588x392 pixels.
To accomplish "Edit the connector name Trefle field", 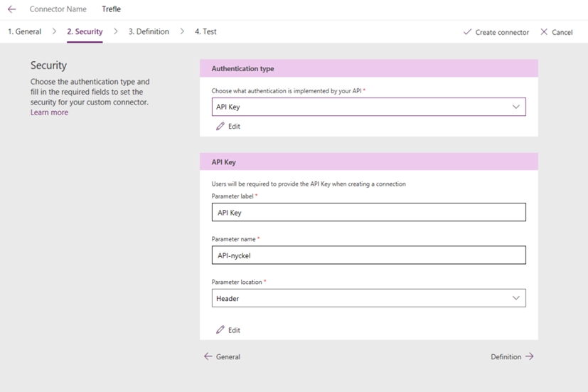I will [x=112, y=9].
